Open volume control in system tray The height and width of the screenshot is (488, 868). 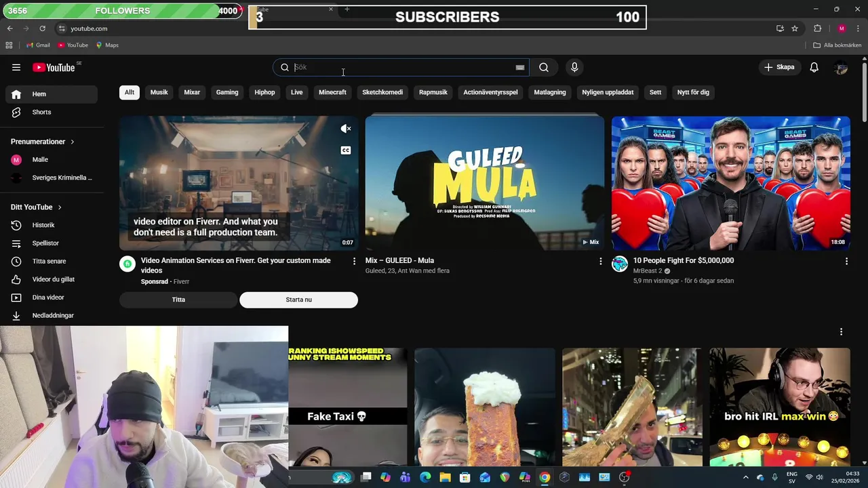click(820, 477)
